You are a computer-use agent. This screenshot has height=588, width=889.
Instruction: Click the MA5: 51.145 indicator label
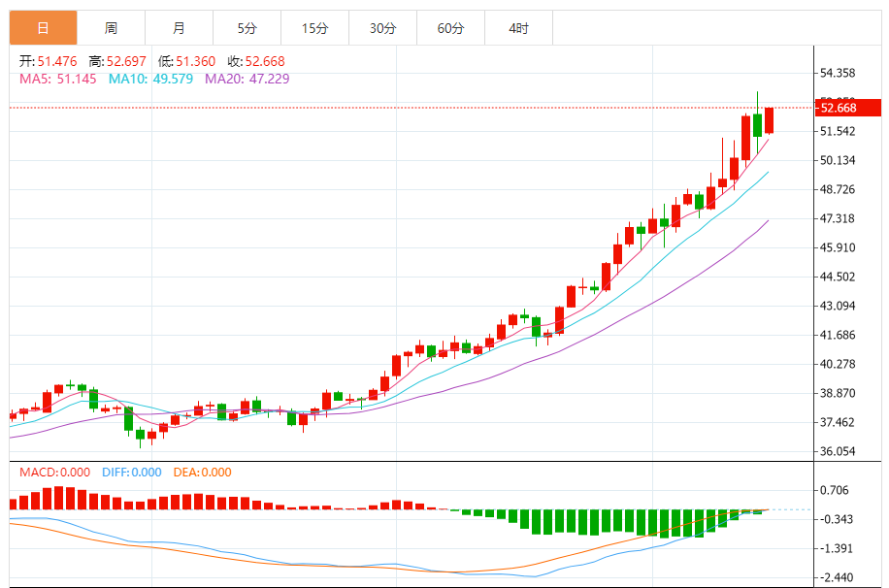(x=58, y=79)
